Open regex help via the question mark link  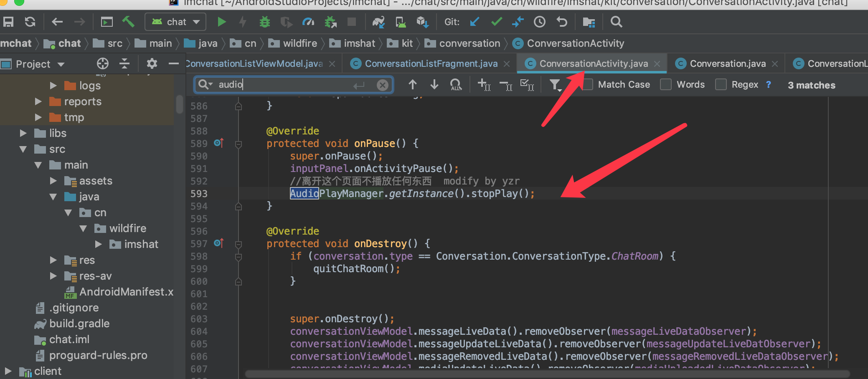(x=769, y=85)
